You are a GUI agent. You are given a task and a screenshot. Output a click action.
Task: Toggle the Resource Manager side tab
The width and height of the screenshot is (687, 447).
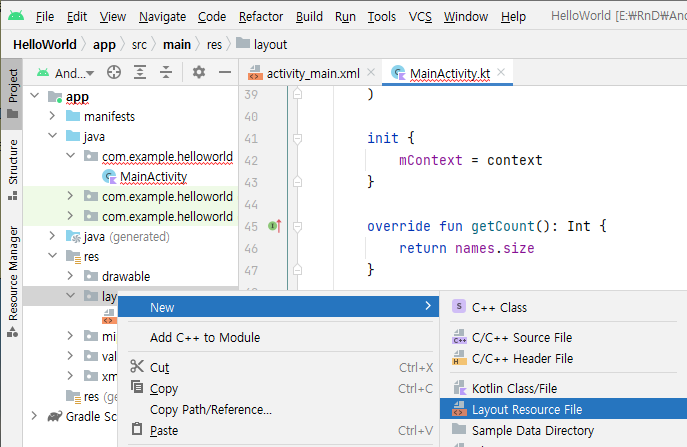click(12, 281)
